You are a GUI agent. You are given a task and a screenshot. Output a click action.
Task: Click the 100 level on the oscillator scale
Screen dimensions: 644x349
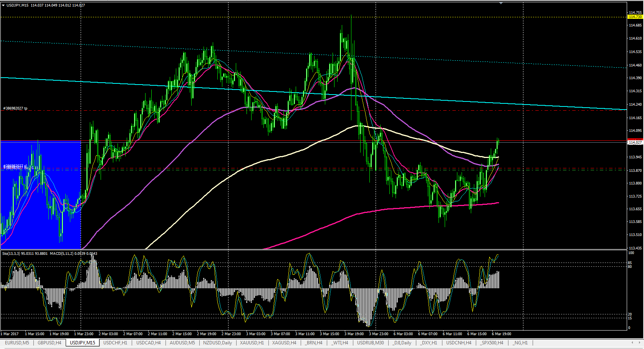coord(631,253)
